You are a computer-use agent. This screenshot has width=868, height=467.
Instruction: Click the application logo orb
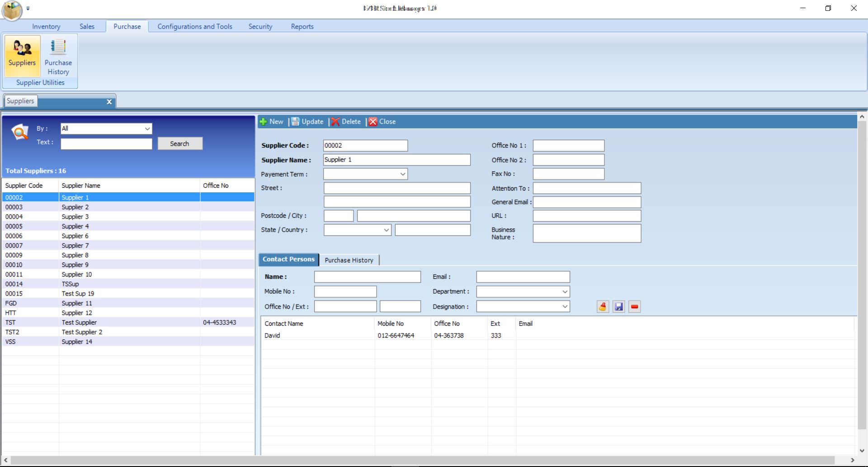[12, 10]
